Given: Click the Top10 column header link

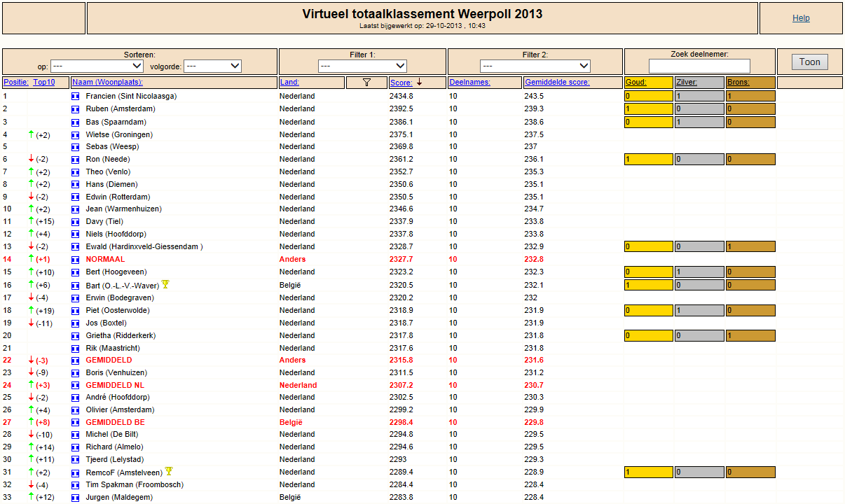Looking at the screenshot, I should tap(44, 83).
